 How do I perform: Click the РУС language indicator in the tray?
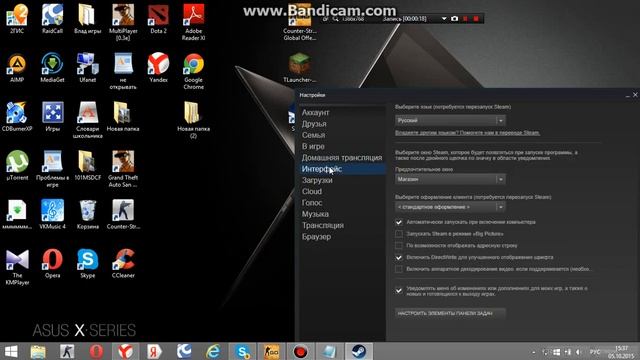pos(595,352)
